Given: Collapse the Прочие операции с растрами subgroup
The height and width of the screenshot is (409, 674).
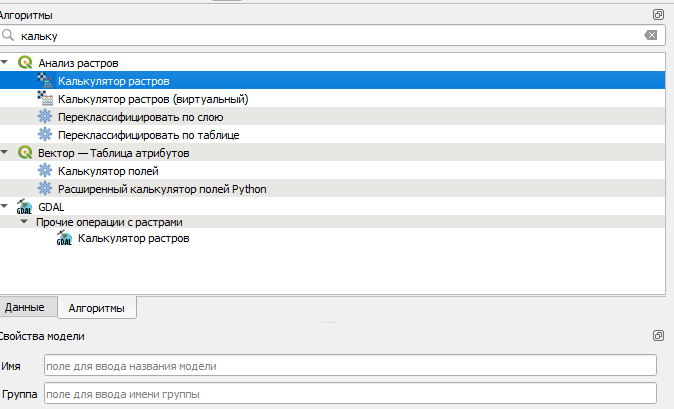Looking at the screenshot, I should click(24, 222).
